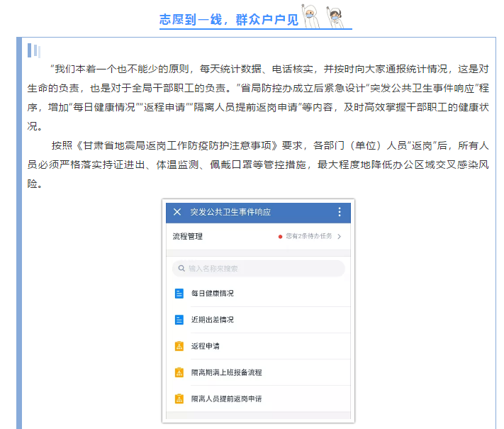
Task: Open the three-dot more options menu
Action: 340,212
